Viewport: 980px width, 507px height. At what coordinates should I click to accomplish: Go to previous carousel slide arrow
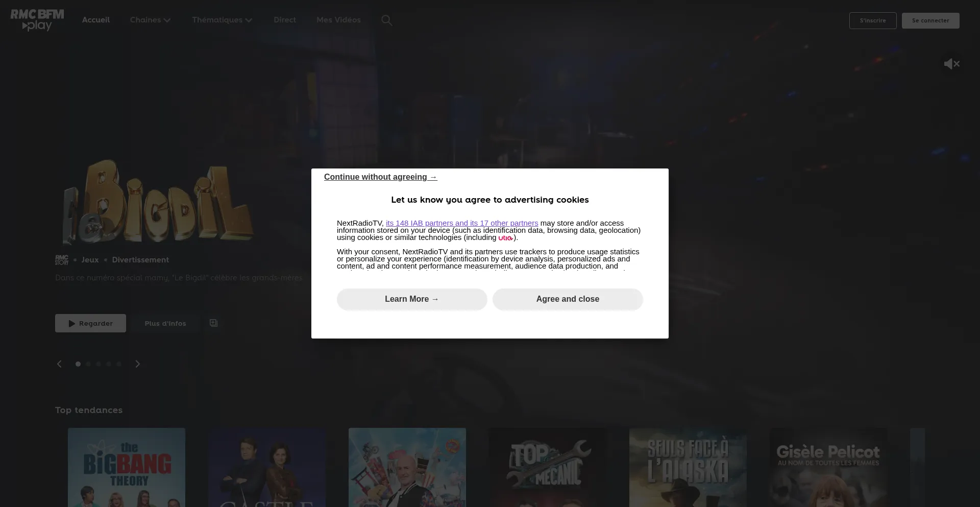tap(59, 364)
